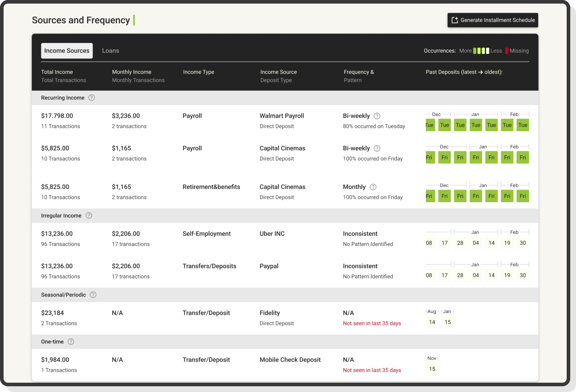Click the Generate Installment Schedule button
The width and height of the screenshot is (576, 392).
[x=492, y=20]
